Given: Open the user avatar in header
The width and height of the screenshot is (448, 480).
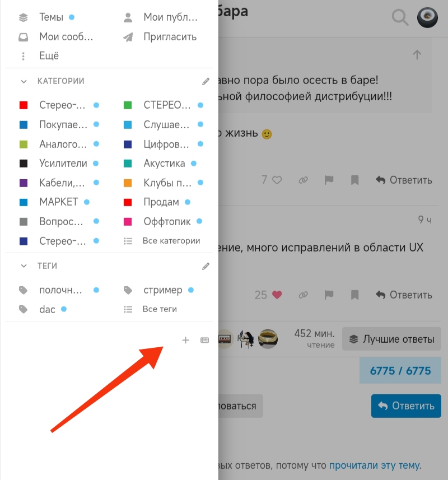Looking at the screenshot, I should 427,17.
